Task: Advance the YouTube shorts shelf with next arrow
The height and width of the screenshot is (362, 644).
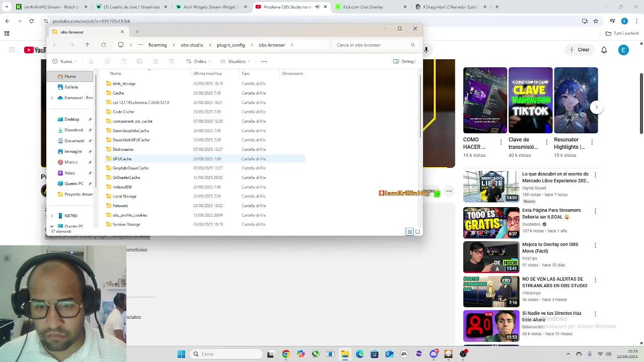Action: [x=596, y=107]
